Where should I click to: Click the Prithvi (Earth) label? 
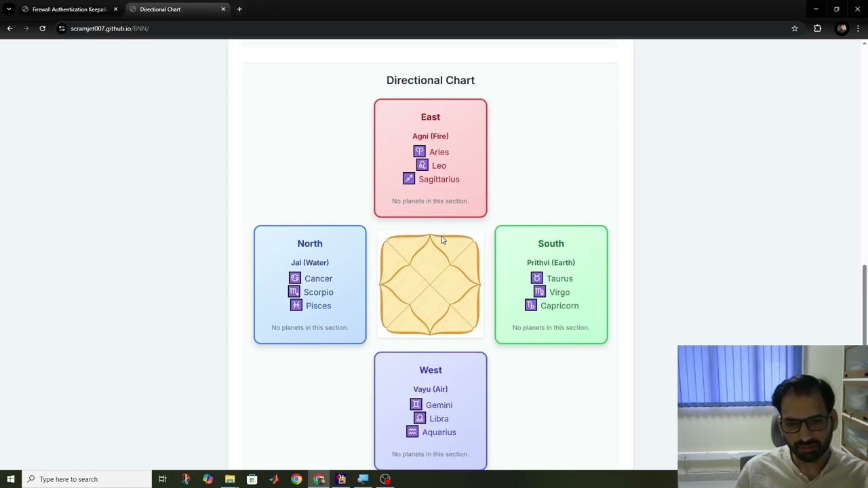click(551, 262)
